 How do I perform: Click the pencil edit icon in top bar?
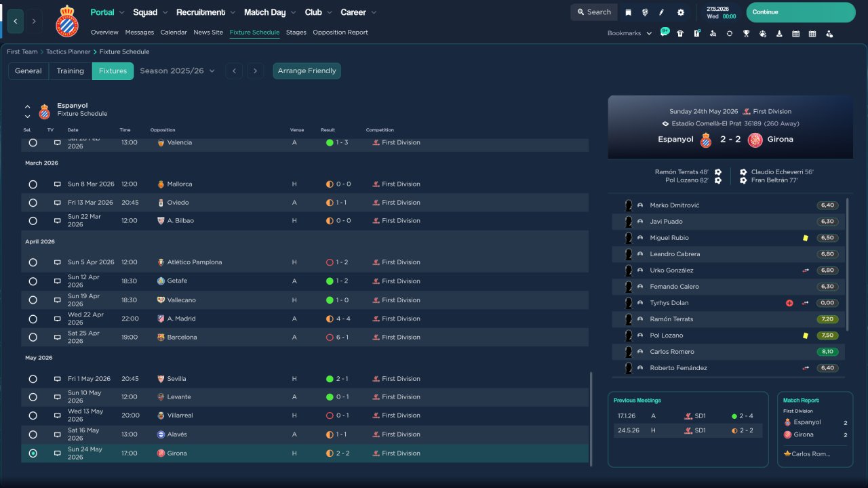tap(662, 12)
